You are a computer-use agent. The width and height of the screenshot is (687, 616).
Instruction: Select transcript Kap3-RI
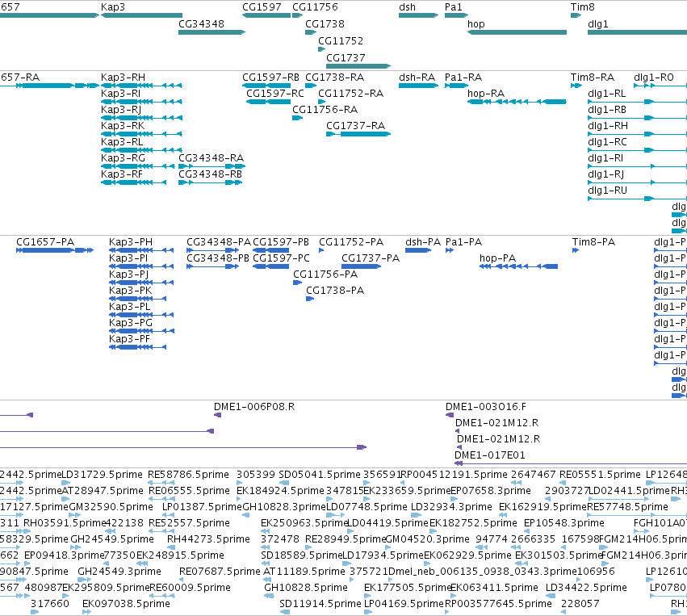141,102
